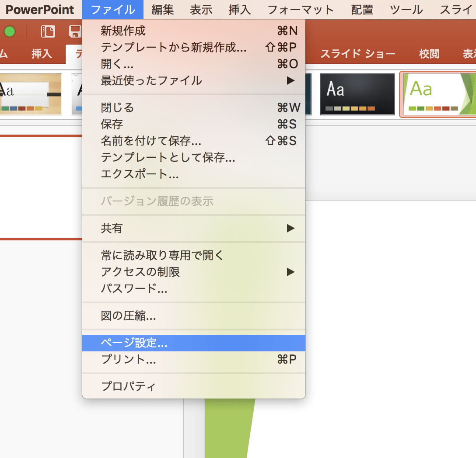Choose 閉じる from File menu

tap(194, 108)
